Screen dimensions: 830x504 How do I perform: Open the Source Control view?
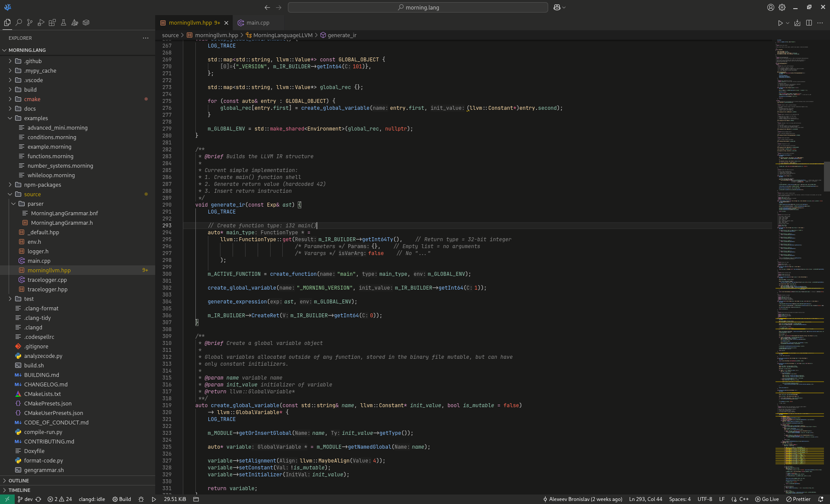pyautogui.click(x=30, y=22)
